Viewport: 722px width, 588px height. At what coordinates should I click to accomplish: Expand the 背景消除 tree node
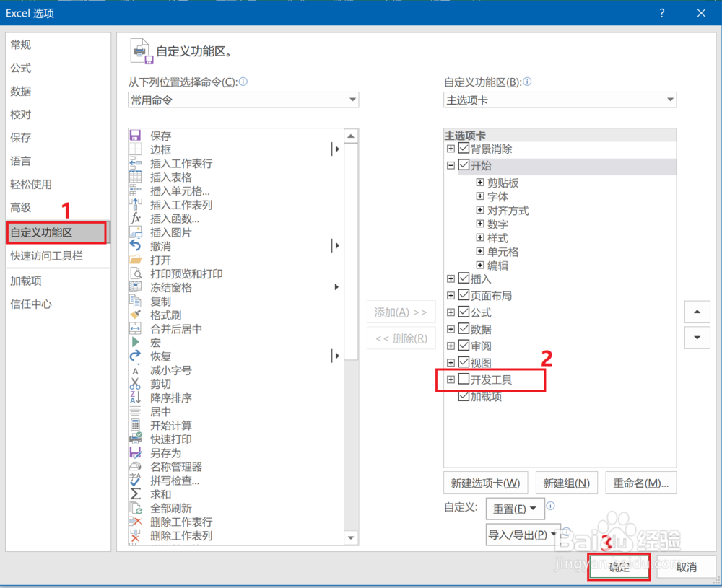click(x=451, y=149)
